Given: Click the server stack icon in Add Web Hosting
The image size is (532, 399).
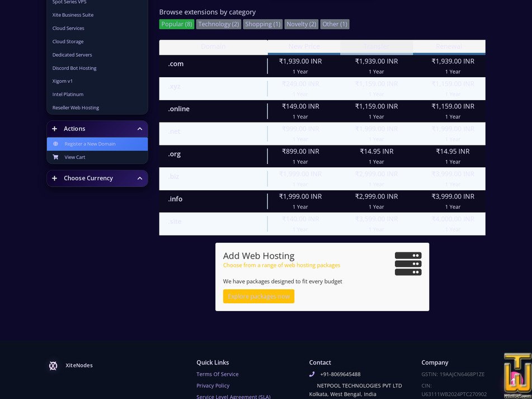Looking at the screenshot, I should 408,264.
